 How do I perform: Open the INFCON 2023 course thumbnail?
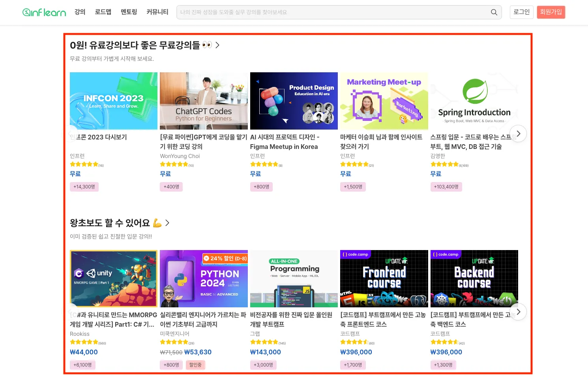tap(114, 101)
